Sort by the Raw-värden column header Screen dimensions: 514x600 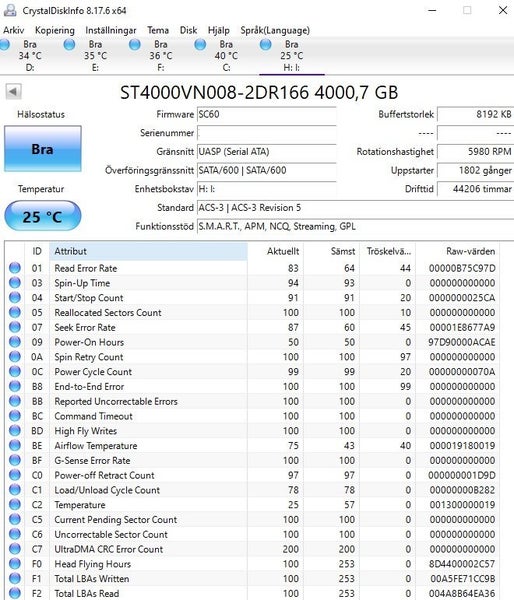(x=457, y=251)
